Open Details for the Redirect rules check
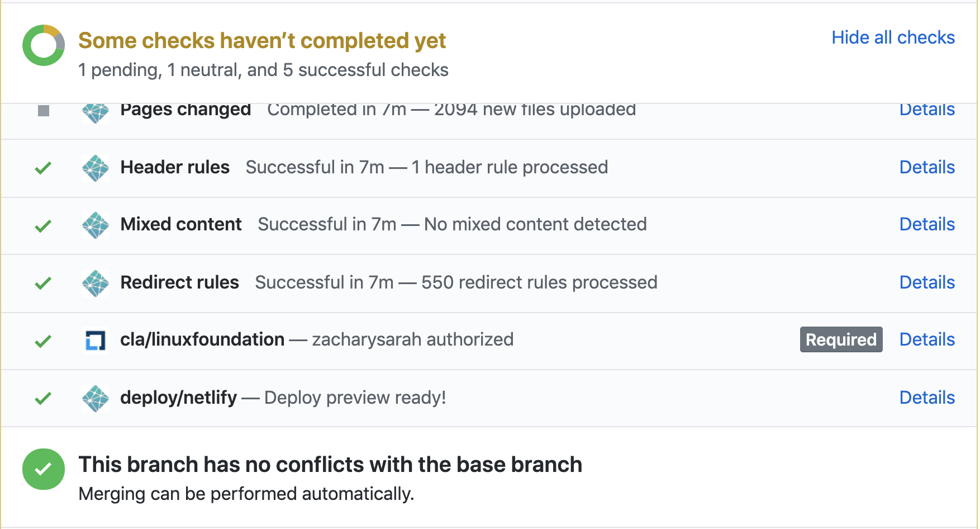980x529 pixels. 927,282
